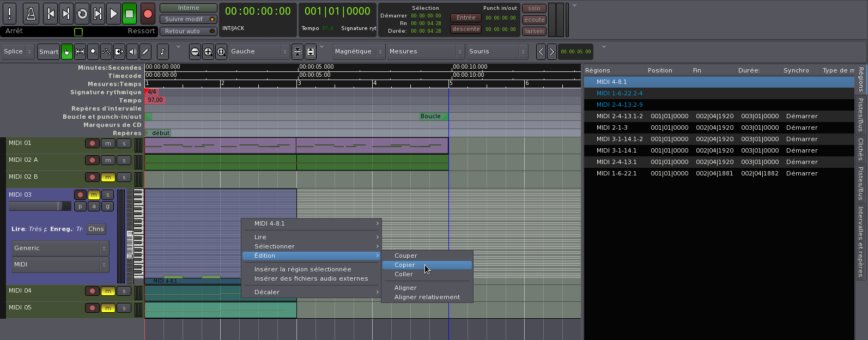The image size is (868, 340).
Task: Adjust the MIDI 03 track gain slider
Action: coord(39,206)
